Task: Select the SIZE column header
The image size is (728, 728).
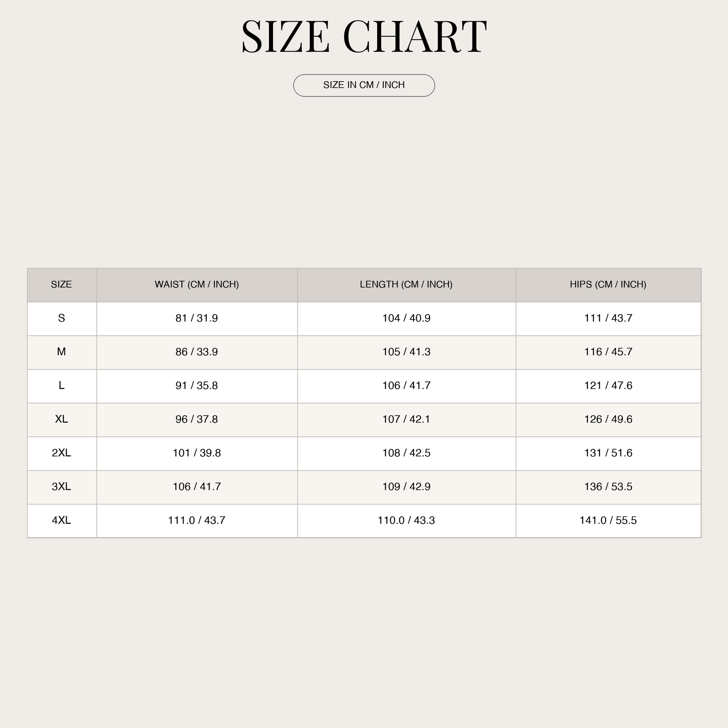Action: click(x=62, y=285)
